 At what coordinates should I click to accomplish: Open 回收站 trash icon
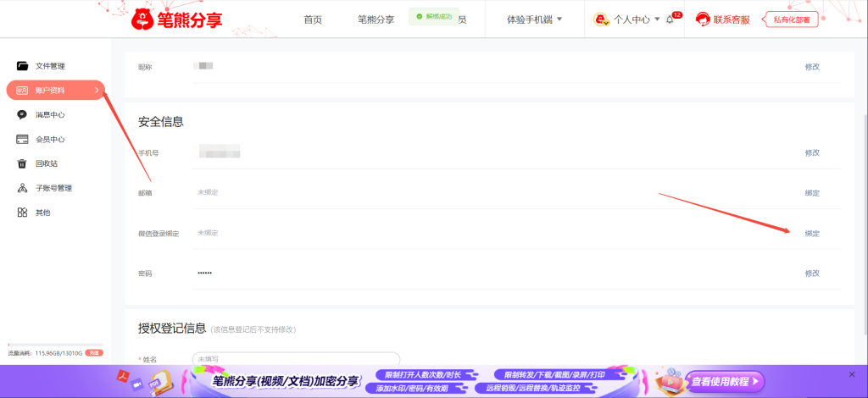click(23, 163)
